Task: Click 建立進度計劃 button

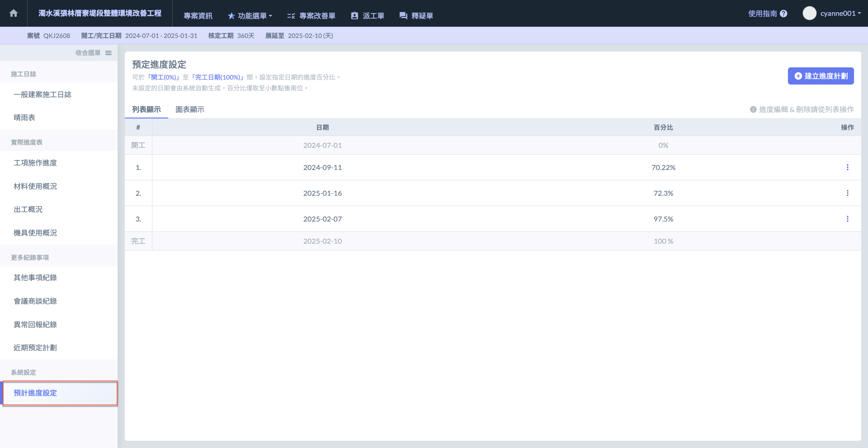Action: pos(821,76)
